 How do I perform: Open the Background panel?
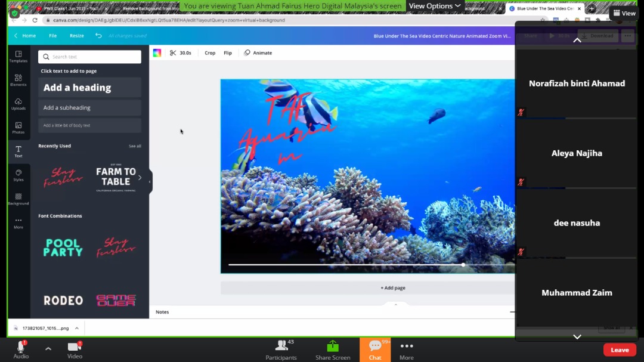coord(18,199)
